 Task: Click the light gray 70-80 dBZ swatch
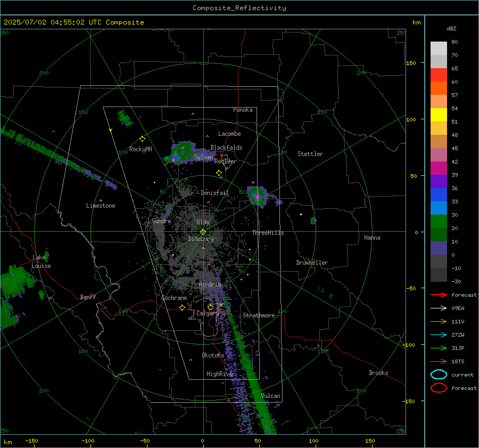[x=439, y=48]
